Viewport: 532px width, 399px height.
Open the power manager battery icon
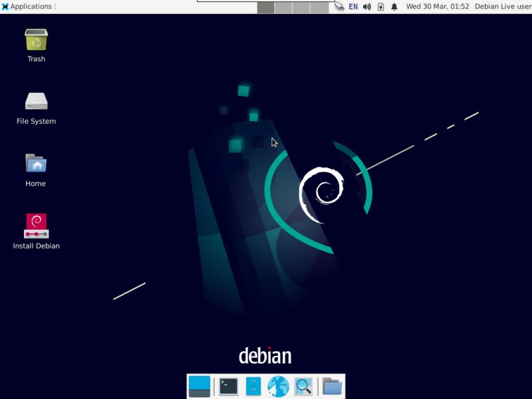coord(380,7)
